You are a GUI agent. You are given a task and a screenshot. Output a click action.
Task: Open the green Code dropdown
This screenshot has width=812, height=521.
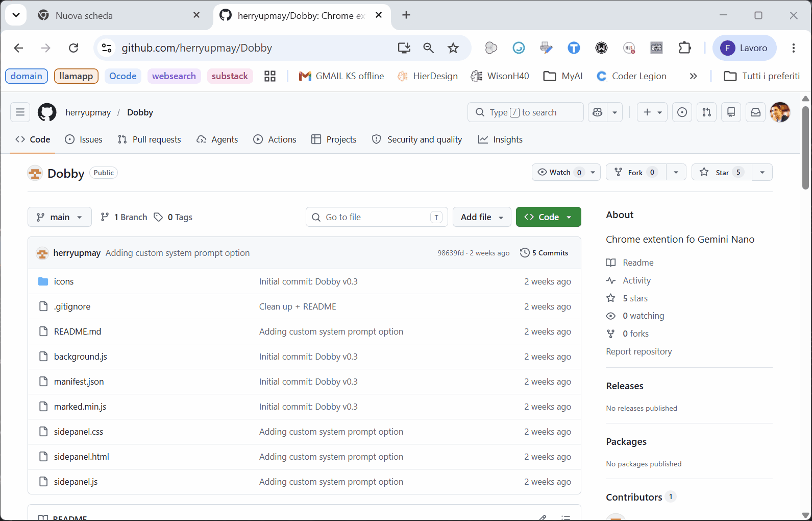549,217
